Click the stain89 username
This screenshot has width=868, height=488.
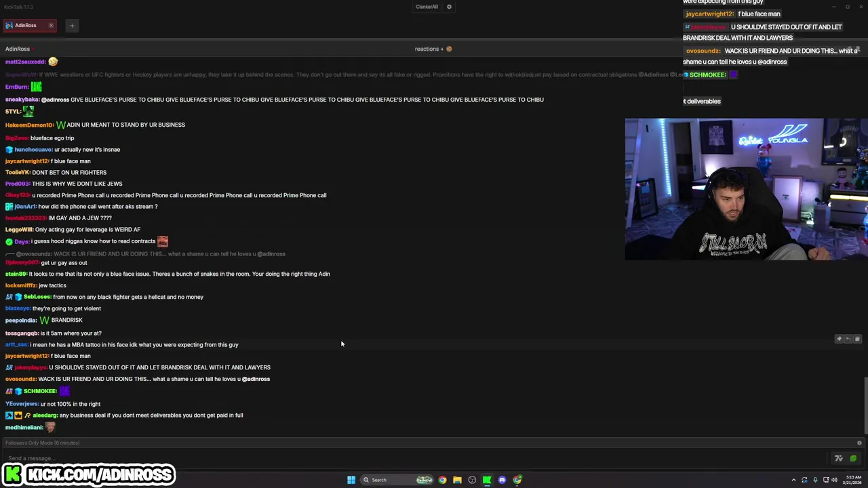(16, 274)
